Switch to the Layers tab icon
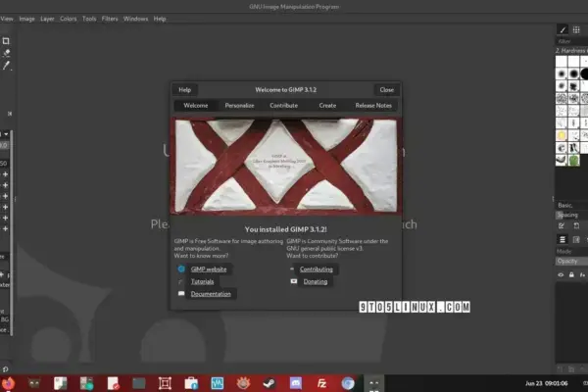588x392 pixels. [x=563, y=239]
